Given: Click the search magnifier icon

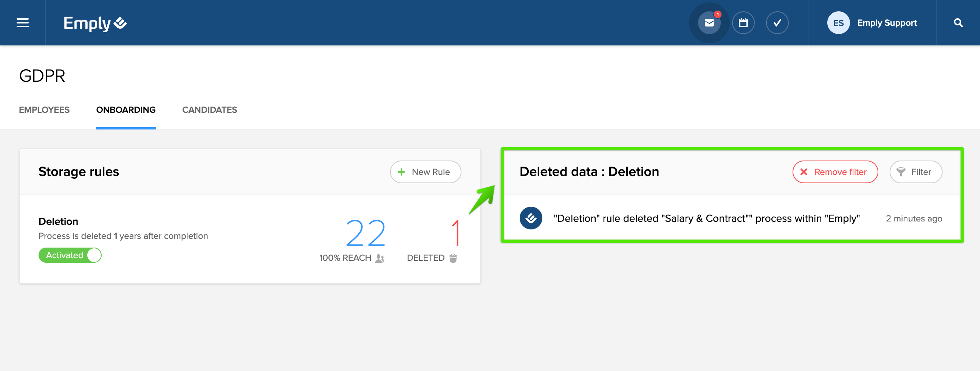Looking at the screenshot, I should [958, 23].
